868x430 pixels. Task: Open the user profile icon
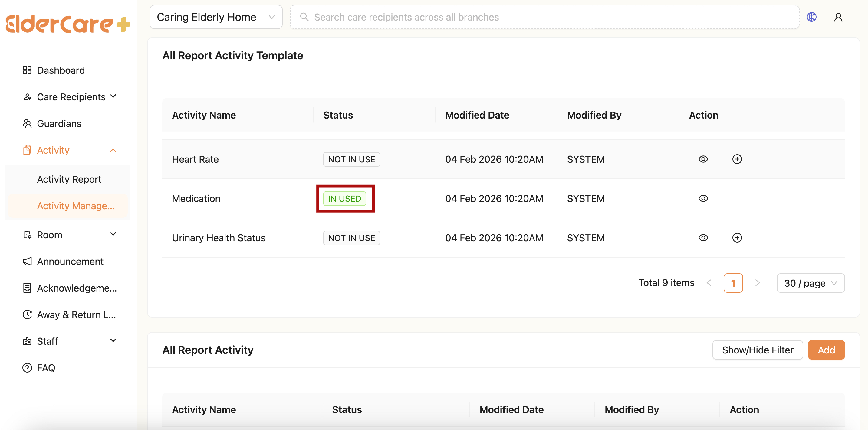[x=838, y=17]
